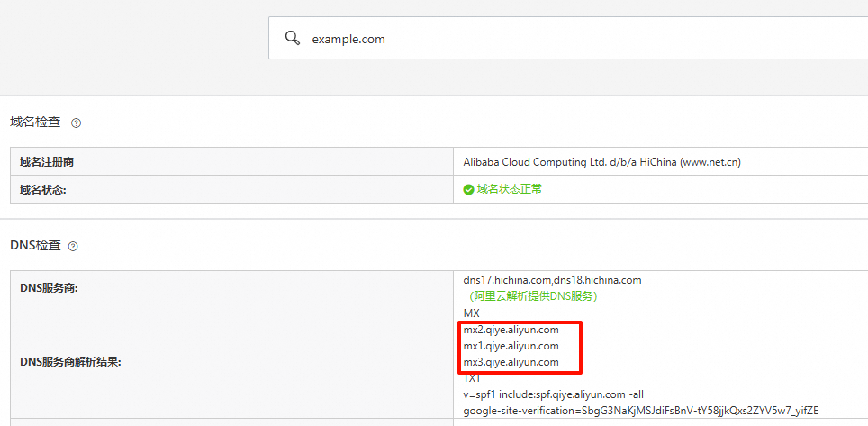Click the 域名注册商 row label
The image size is (868, 426).
coord(47,162)
